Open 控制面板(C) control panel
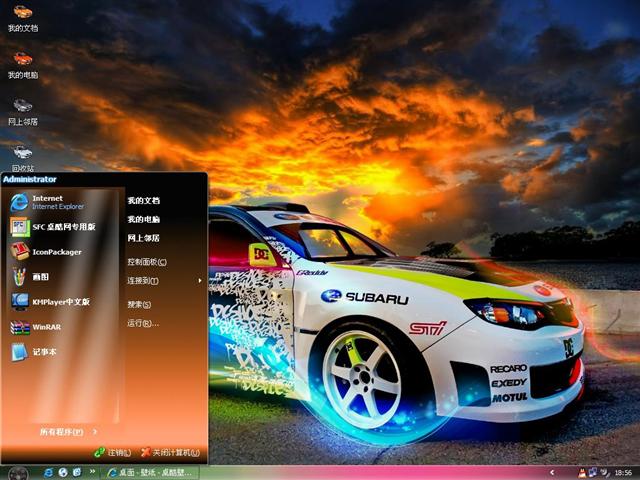This screenshot has height=480, width=640. pos(147,262)
